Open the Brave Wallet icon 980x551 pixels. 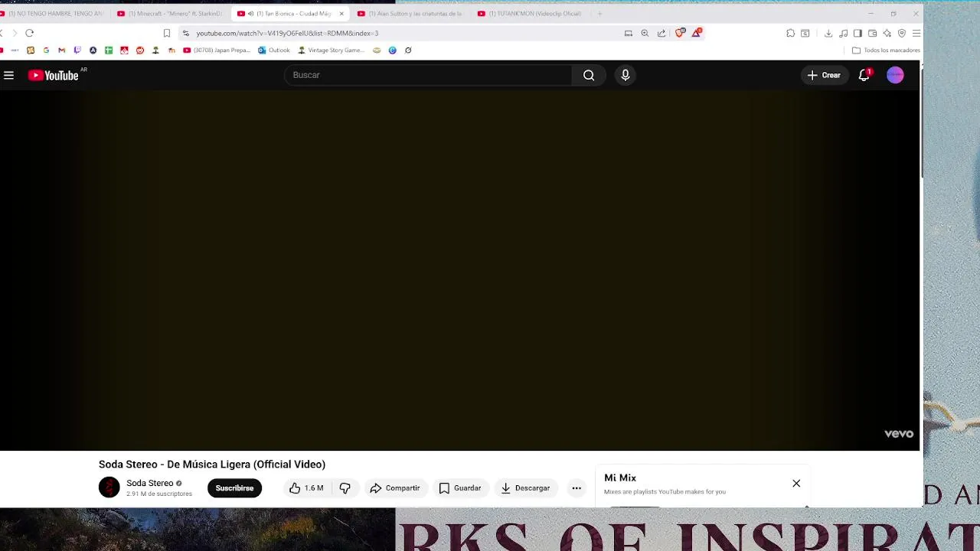click(x=872, y=33)
